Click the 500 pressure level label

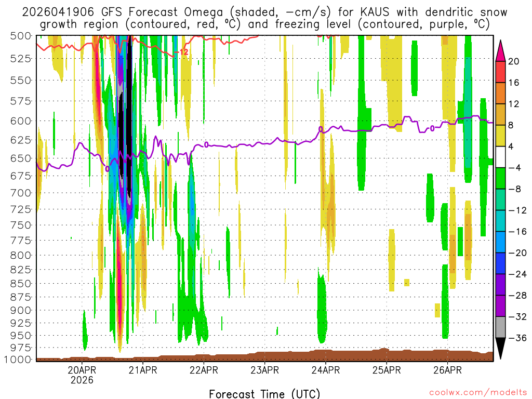point(21,36)
